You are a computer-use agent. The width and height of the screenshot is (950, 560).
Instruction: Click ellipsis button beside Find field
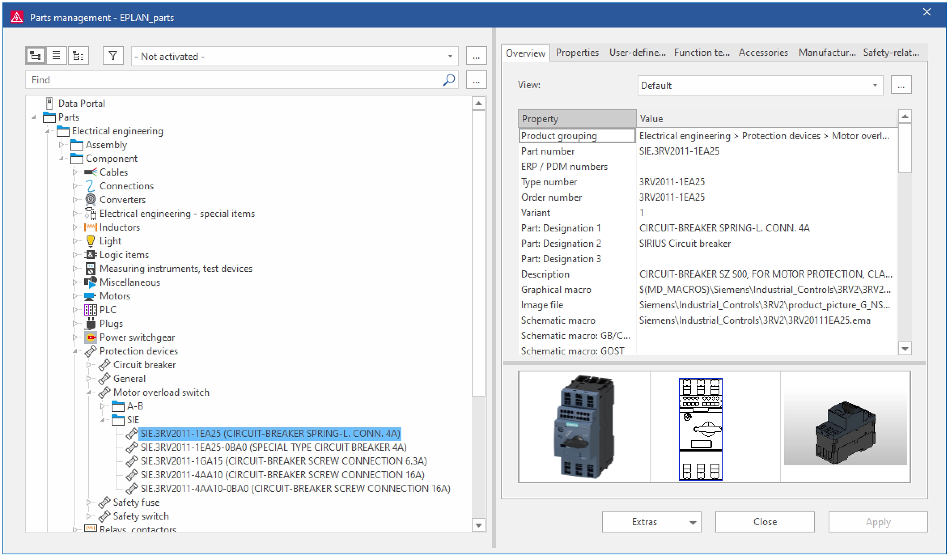click(476, 80)
